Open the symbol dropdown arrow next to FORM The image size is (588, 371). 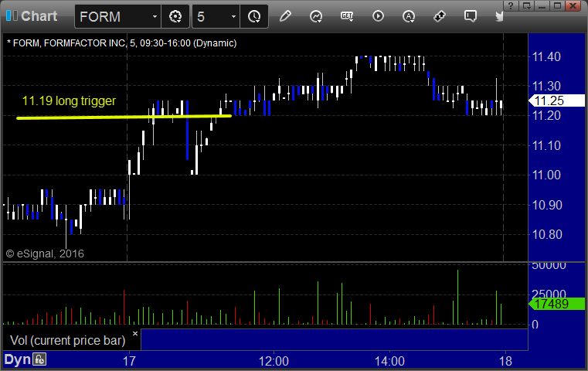coord(155,16)
